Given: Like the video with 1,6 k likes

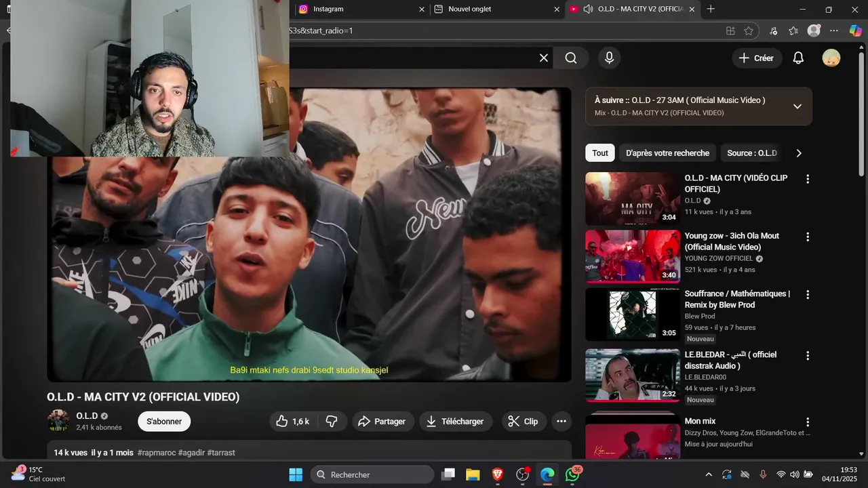Looking at the screenshot, I should click(292, 422).
